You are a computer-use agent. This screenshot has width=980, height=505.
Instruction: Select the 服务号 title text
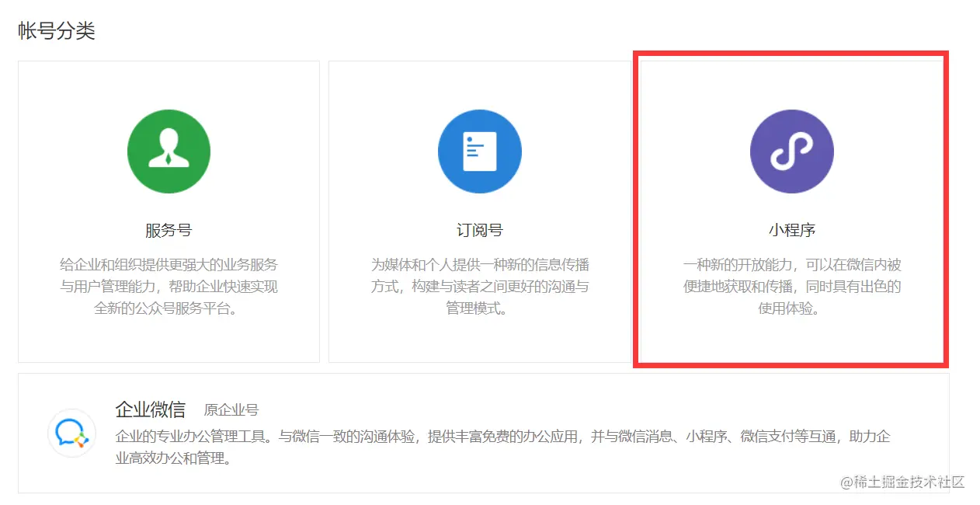(x=169, y=230)
